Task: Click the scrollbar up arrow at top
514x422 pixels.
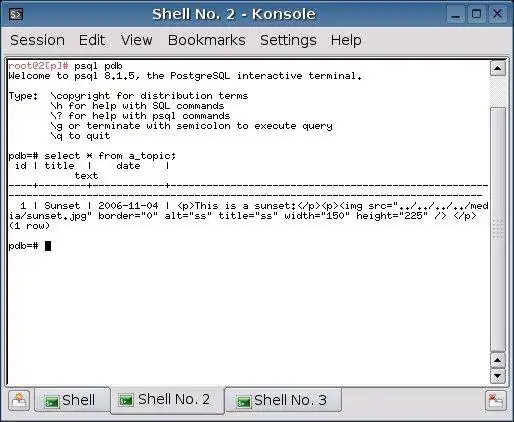Action: click(498, 69)
